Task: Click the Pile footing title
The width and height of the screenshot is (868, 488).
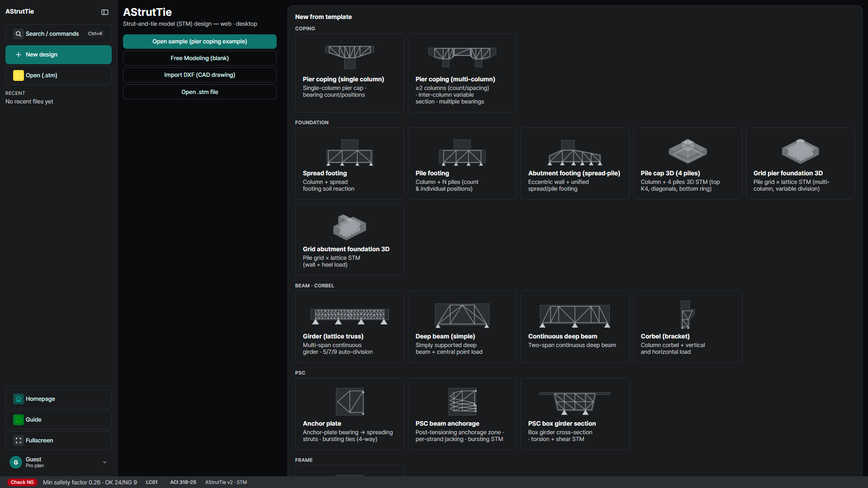Action: (432, 173)
